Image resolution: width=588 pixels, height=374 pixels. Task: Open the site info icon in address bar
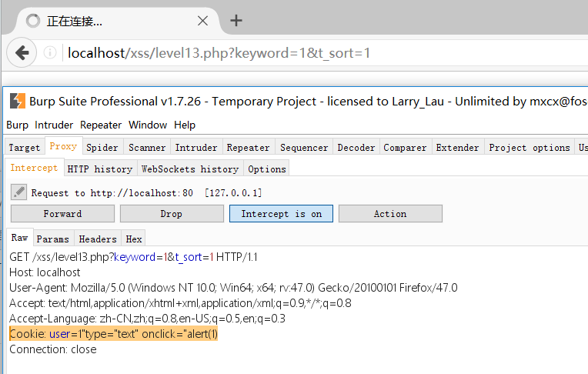coord(50,52)
